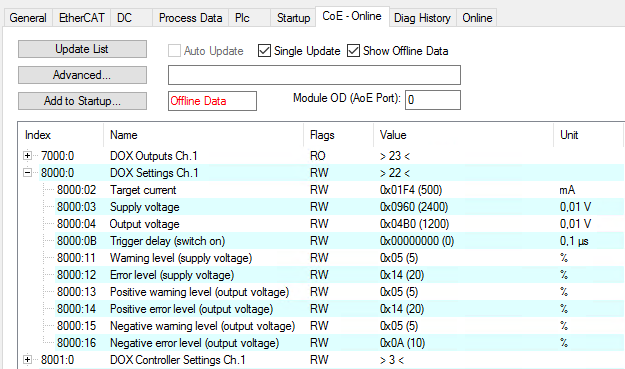Image resolution: width=625 pixels, height=369 pixels.
Task: Expand the 7000:0 DOX Outputs node
Action: pyautogui.click(x=27, y=156)
